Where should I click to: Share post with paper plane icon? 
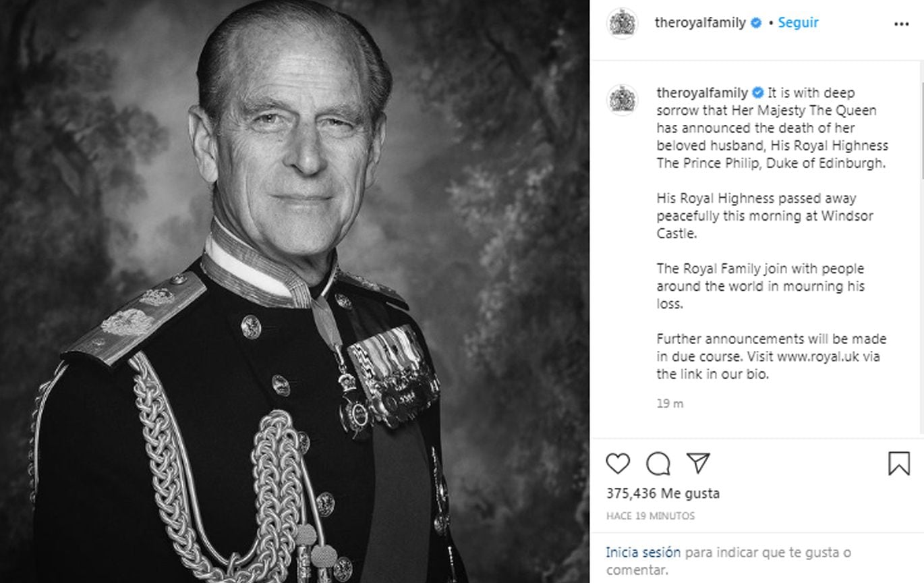click(x=698, y=463)
